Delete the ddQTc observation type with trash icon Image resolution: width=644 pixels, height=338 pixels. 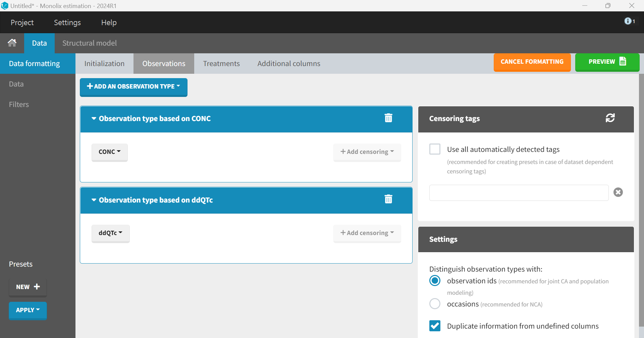point(388,199)
